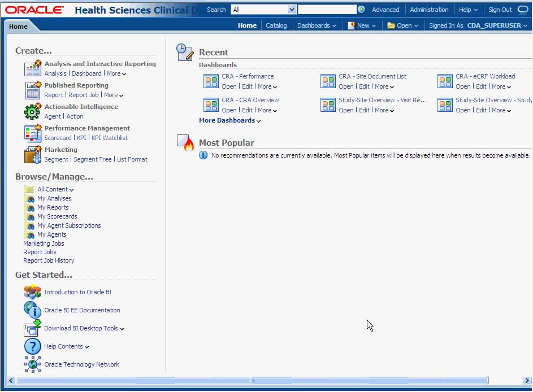Click the My Agents folder icon
Viewport: 533px width, 392px height.
[x=29, y=235]
